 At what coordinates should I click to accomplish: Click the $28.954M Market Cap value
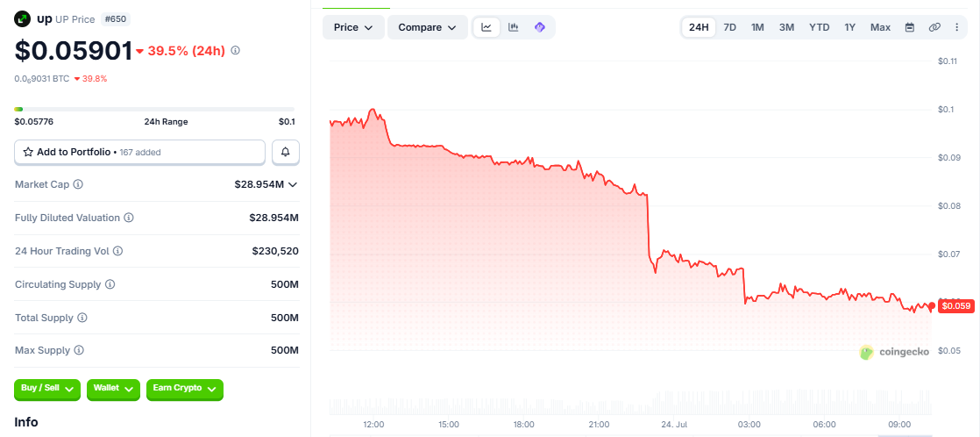259,184
